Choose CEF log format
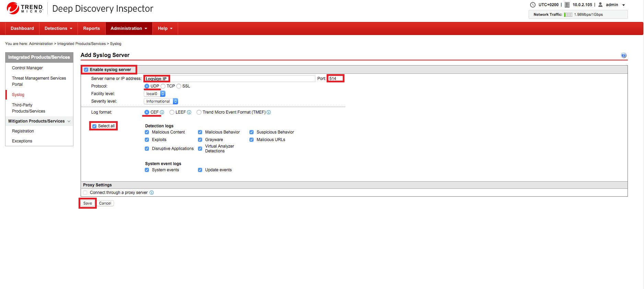644x289 pixels. 147,112
